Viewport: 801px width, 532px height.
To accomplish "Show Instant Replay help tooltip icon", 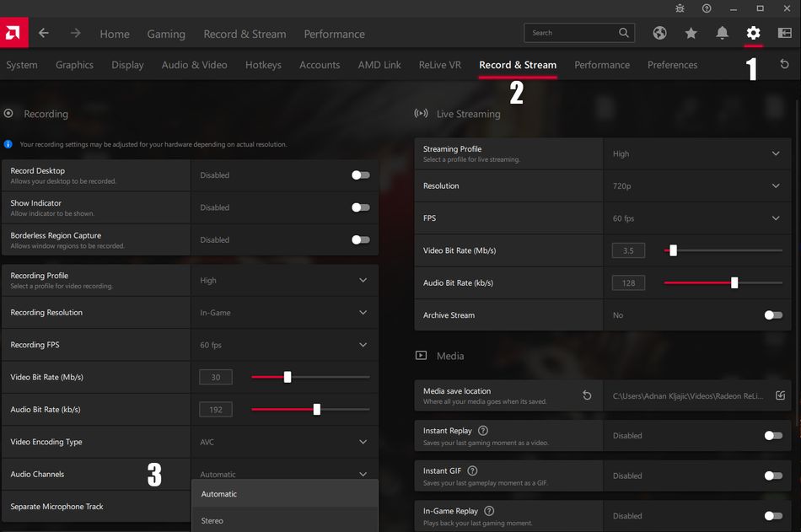I will pos(483,430).
